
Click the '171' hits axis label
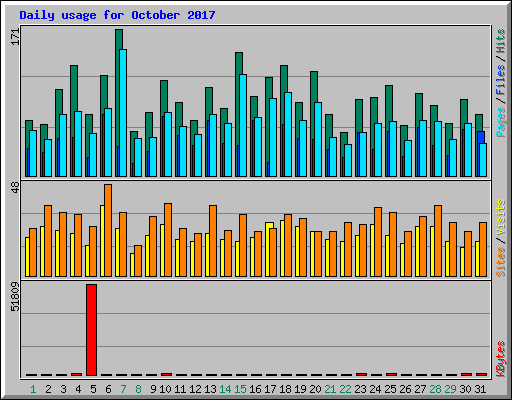[15, 37]
